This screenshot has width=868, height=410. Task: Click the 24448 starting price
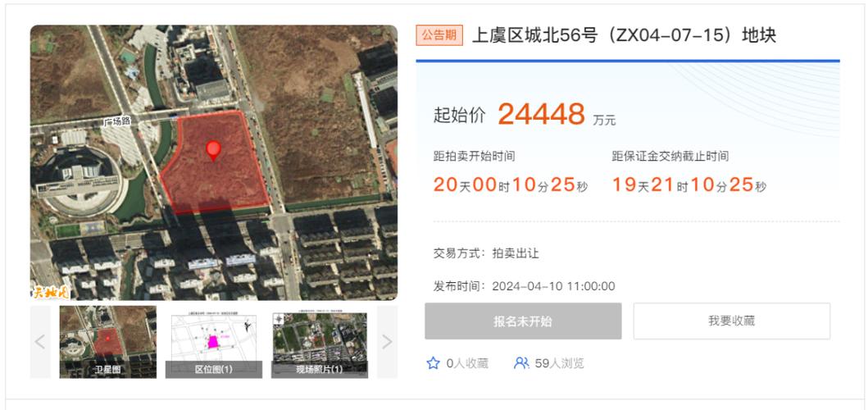tap(542, 114)
